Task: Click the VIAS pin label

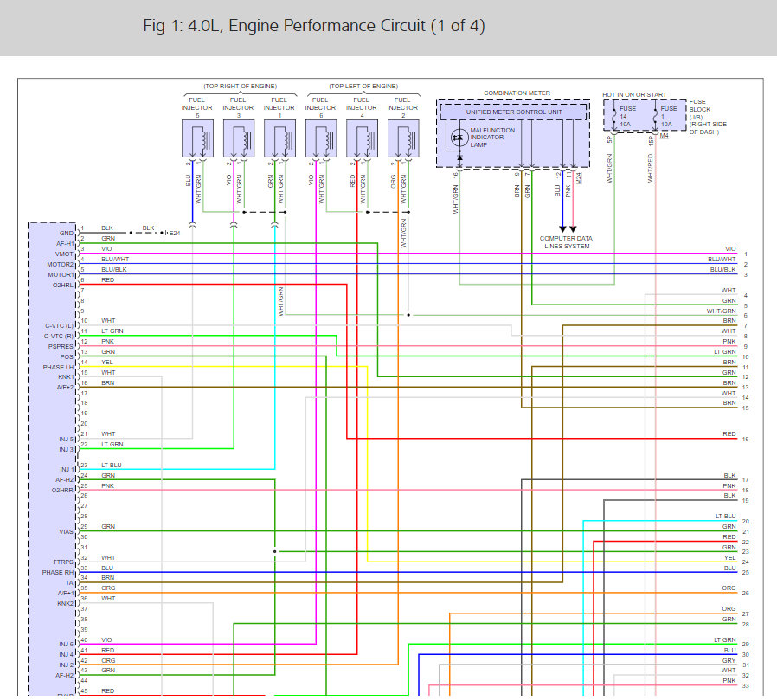Action: point(67,532)
